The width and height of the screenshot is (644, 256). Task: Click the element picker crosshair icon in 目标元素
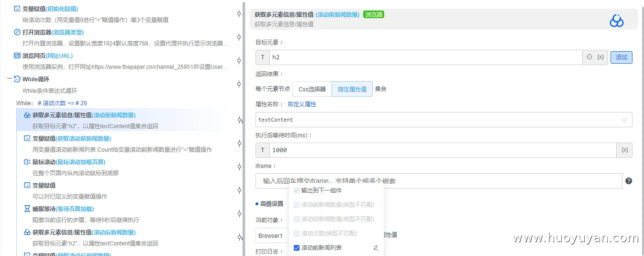click(x=589, y=57)
